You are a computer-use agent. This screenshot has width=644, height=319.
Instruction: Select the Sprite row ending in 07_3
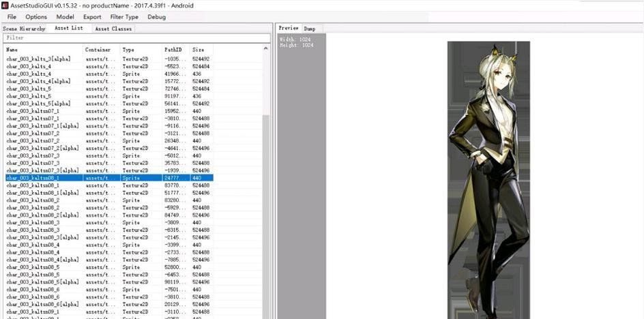(x=109, y=155)
